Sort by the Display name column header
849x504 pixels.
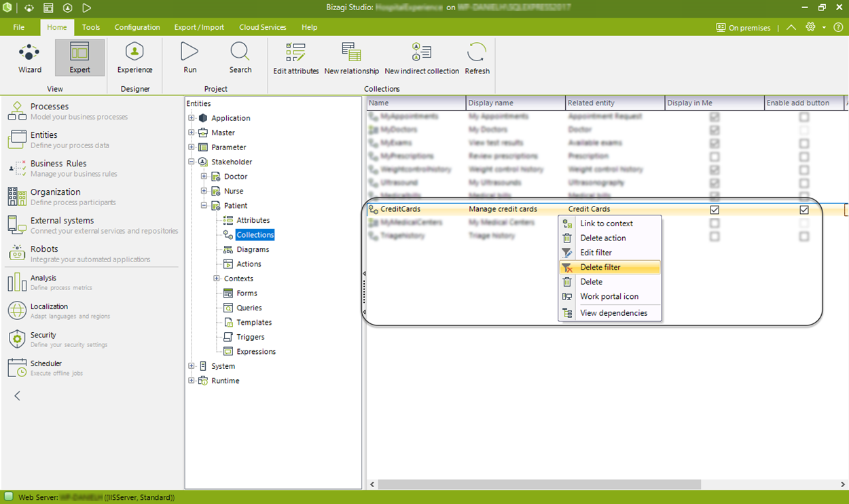516,103
